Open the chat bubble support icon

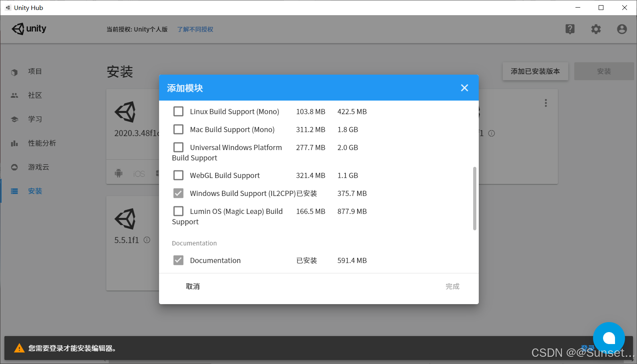(609, 338)
